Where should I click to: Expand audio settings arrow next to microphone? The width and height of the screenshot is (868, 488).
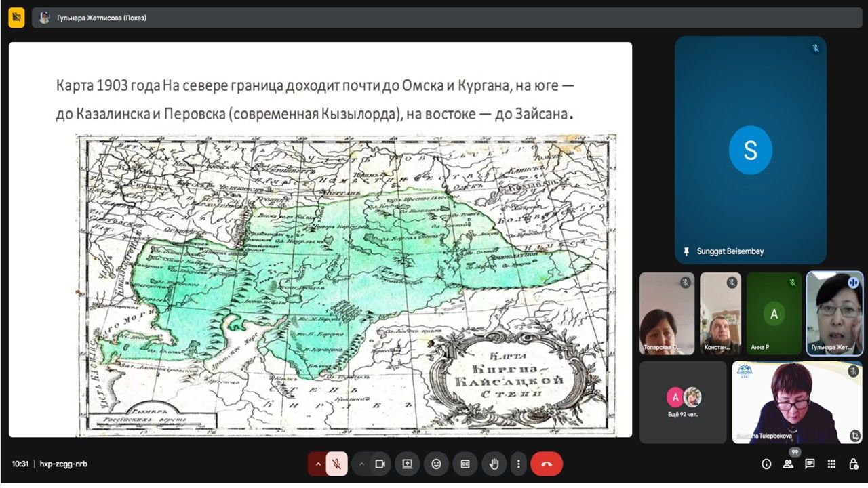pos(317,464)
